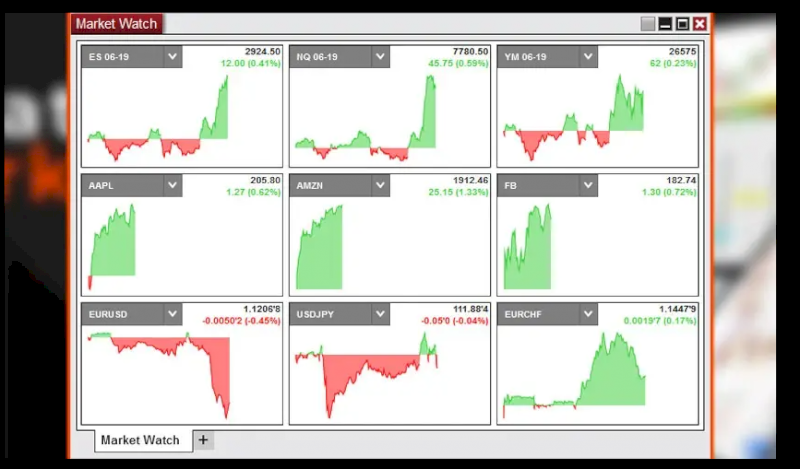Viewport: 800px width, 469px height.
Task: Select the ES 06-19 symbol label
Action: pos(109,57)
